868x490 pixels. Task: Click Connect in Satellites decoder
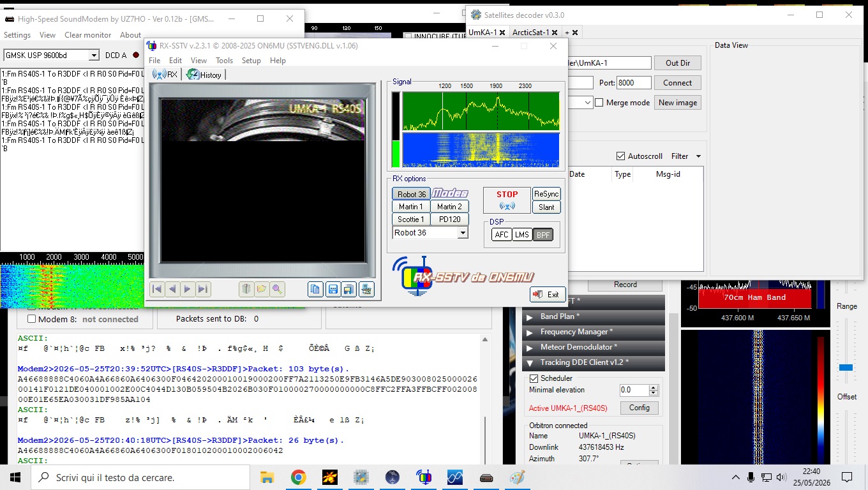tap(677, 83)
